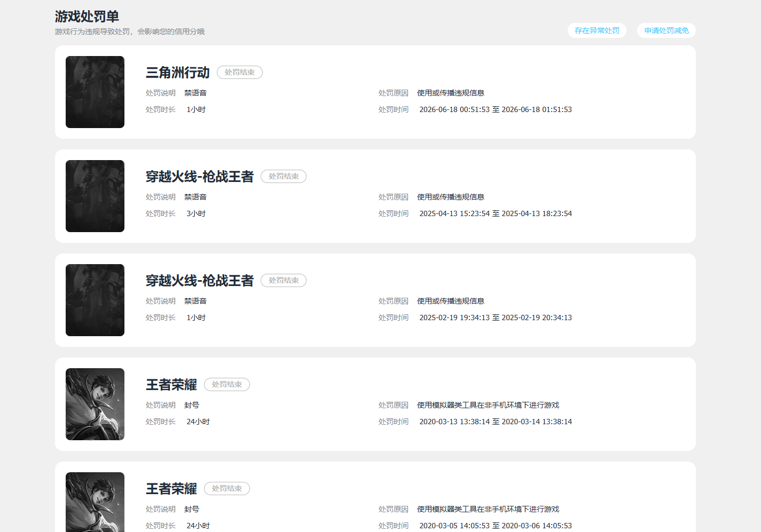Viewport: 761px width, 532px height.
Task: Click 禁语音 in the 2025-04-13 card
Action: 195,197
